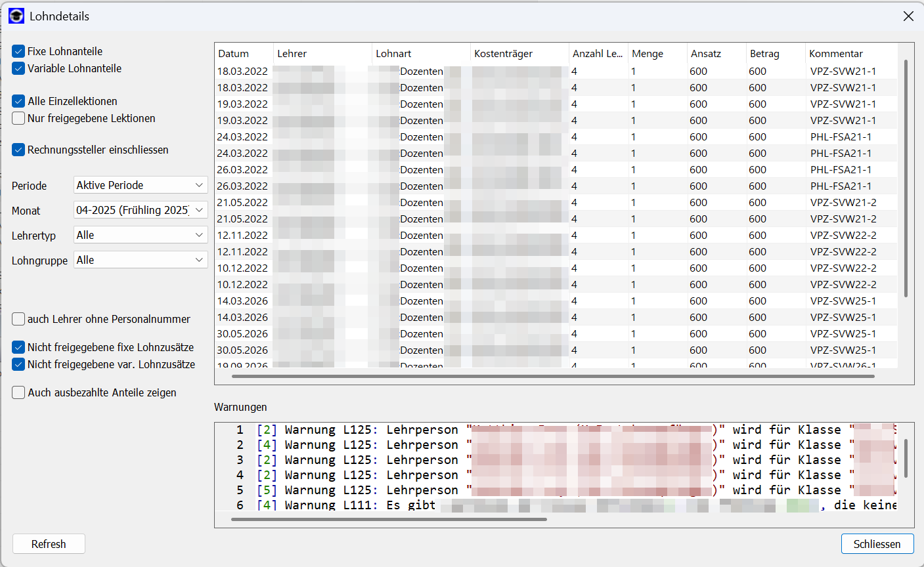
Task: Click Menge column header
Action: (657, 54)
